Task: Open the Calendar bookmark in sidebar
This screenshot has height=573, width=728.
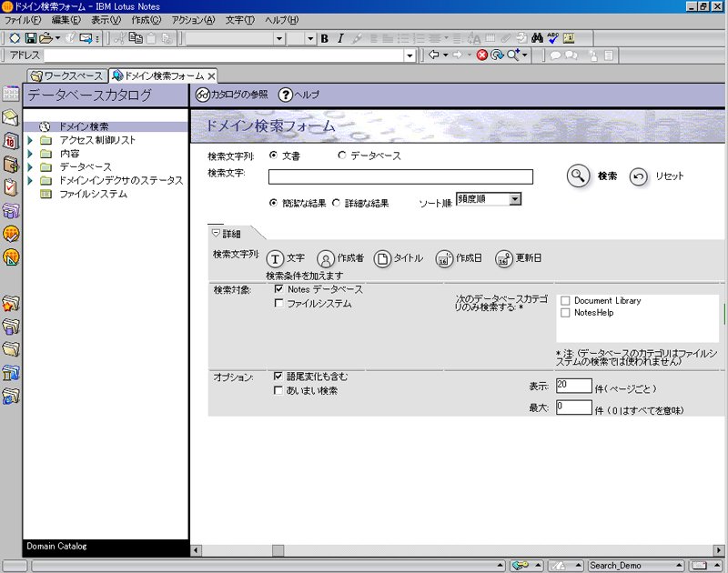Action: pyautogui.click(x=11, y=141)
